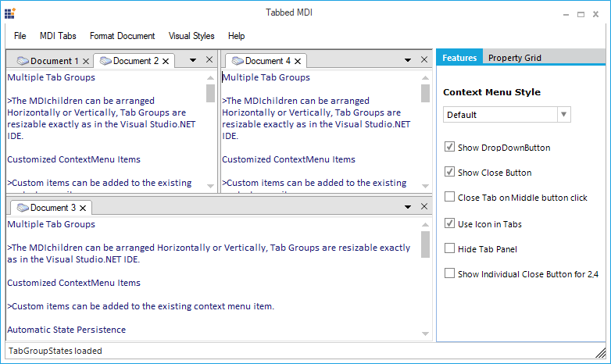Enable Close Tab on Middle button click
Viewport: 611px width, 364px height.
(449, 197)
